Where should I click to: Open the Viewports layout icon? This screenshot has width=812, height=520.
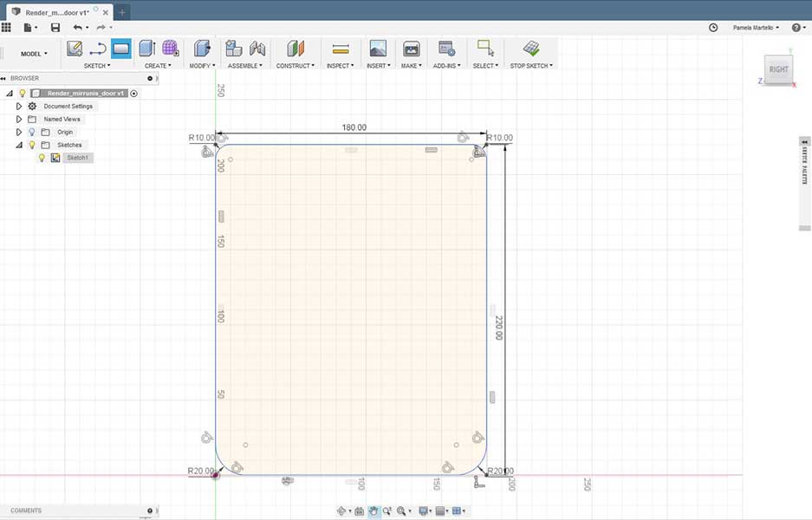coord(456,511)
